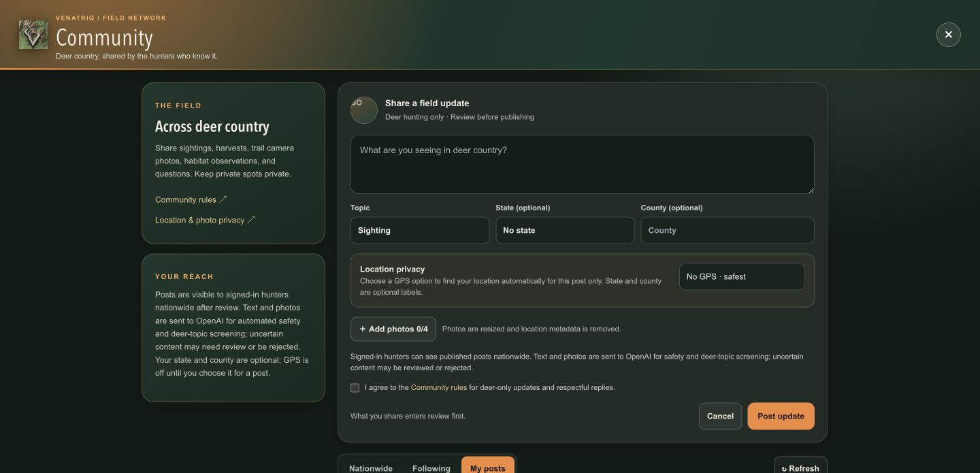The height and width of the screenshot is (473, 980).
Task: Click the 'Community' page title
Action: [104, 37]
